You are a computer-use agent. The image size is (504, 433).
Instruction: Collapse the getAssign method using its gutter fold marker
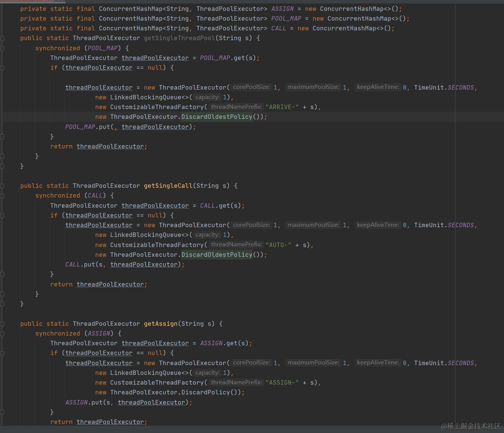[x=2, y=324]
